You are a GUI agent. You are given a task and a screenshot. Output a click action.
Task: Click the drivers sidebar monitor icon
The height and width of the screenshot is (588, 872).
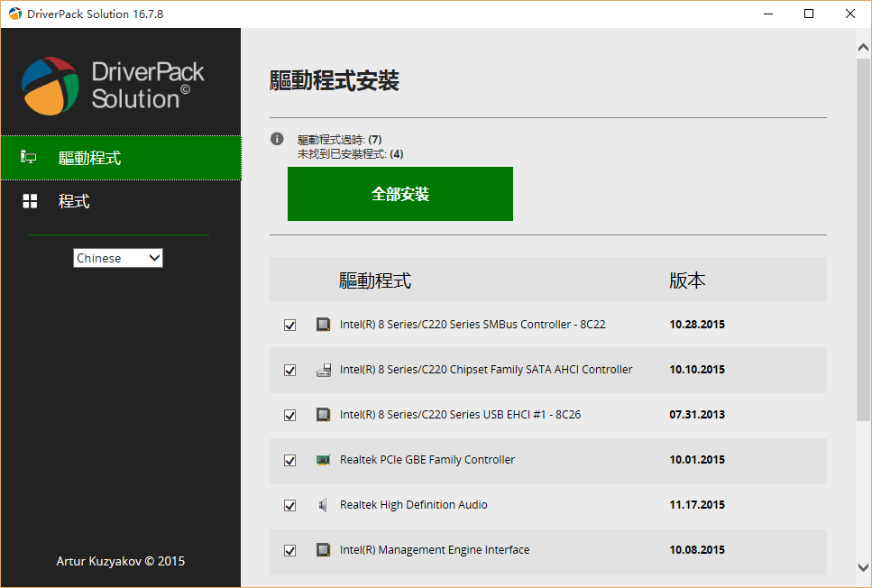pyautogui.click(x=28, y=158)
